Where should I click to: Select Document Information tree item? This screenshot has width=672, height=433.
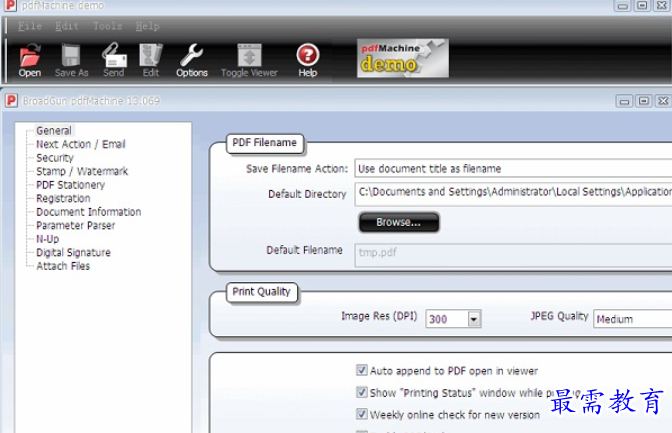[89, 212]
